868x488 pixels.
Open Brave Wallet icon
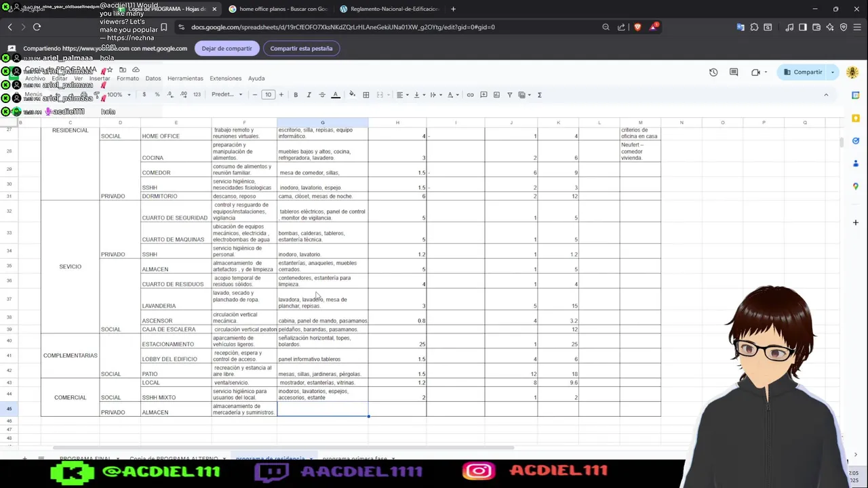point(816,27)
